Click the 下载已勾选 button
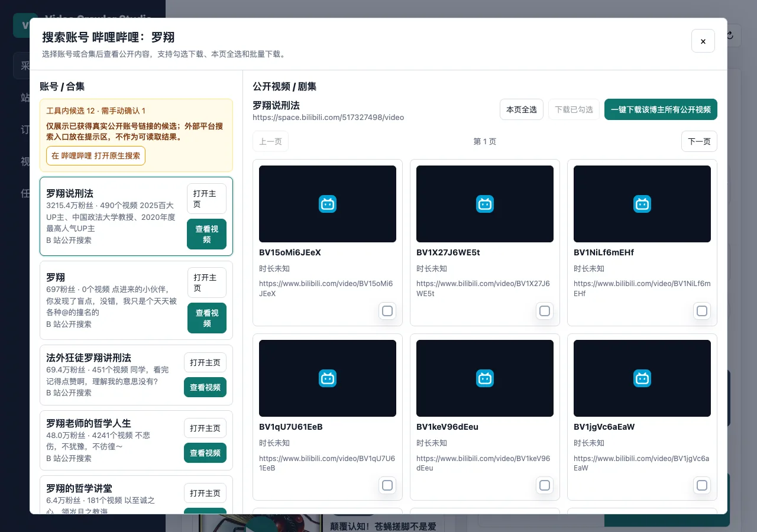This screenshot has height=532, width=757. coord(574,109)
